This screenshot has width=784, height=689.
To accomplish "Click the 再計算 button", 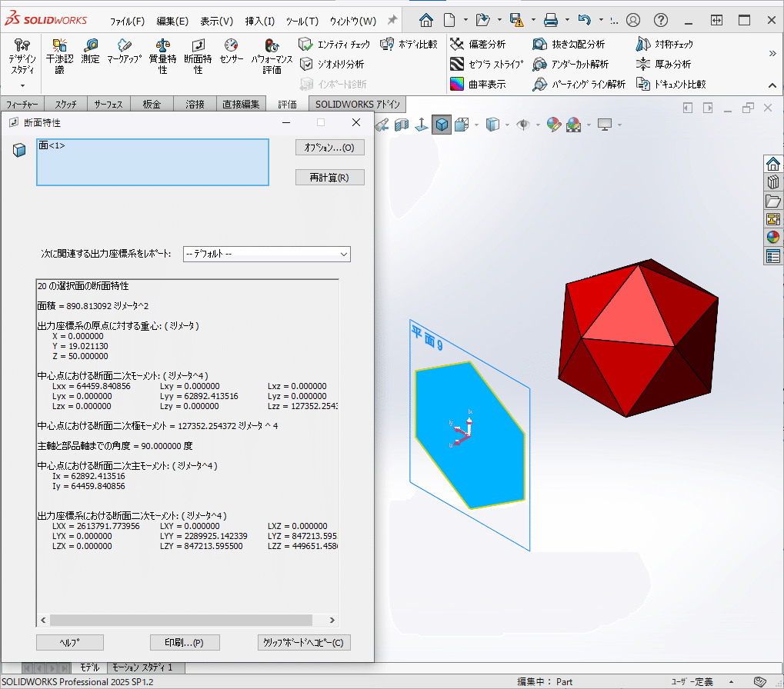I will pos(329,177).
